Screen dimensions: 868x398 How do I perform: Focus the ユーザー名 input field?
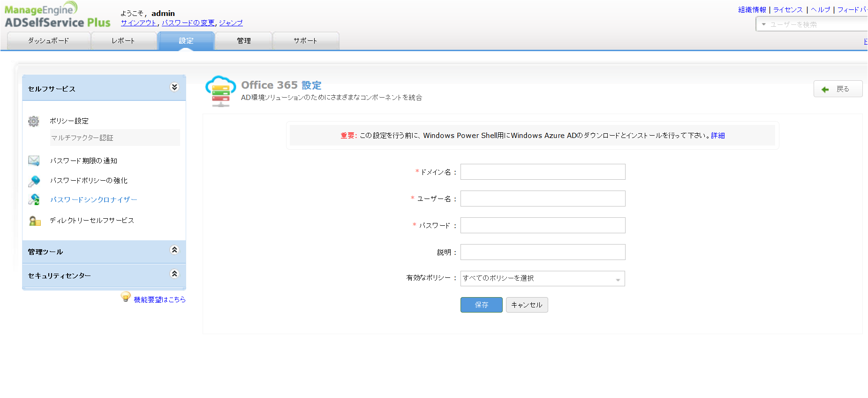pyautogui.click(x=543, y=199)
